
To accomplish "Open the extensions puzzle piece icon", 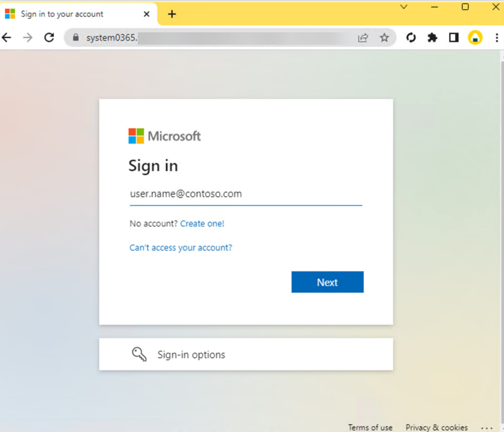I will point(432,37).
